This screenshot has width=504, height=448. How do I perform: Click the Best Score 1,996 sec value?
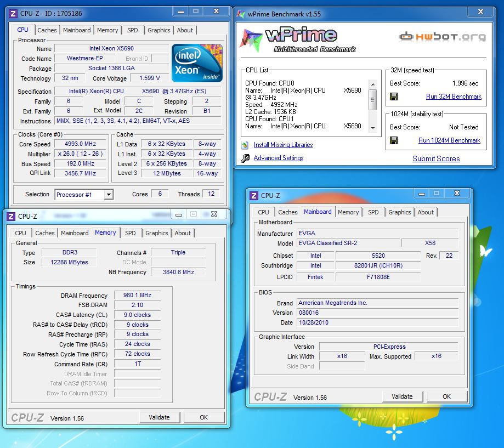465,83
